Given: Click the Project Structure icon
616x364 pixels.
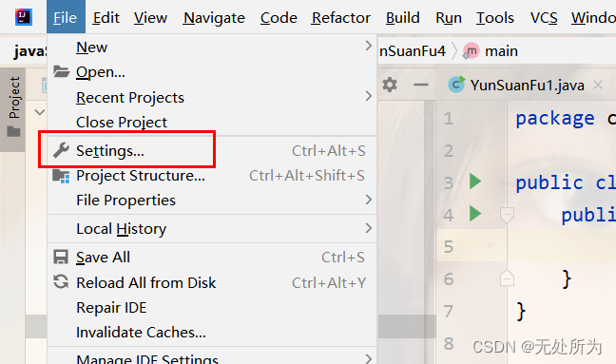Looking at the screenshot, I should 61,176.
